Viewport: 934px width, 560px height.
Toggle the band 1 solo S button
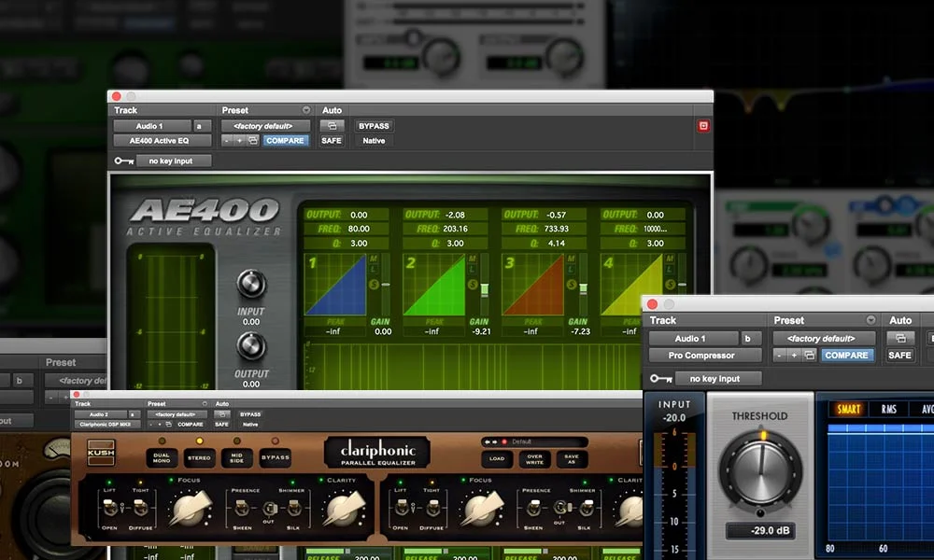[x=375, y=285]
